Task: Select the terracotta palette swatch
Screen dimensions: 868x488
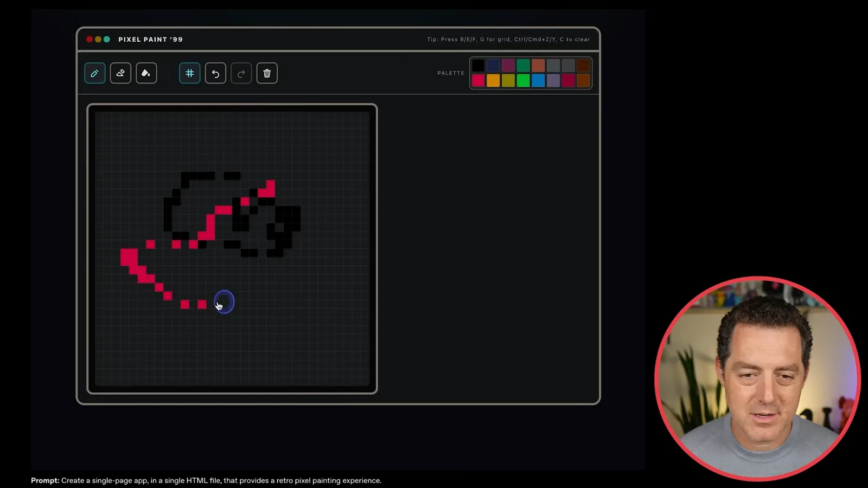Action: [538, 66]
